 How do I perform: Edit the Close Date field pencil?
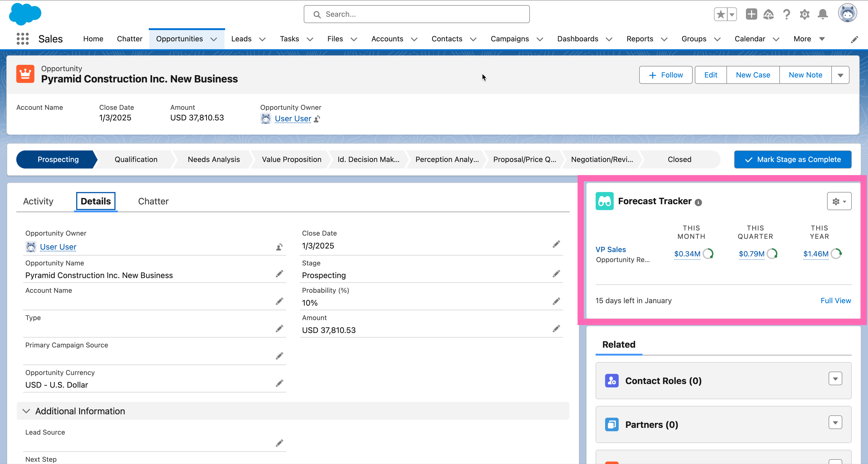coord(556,244)
